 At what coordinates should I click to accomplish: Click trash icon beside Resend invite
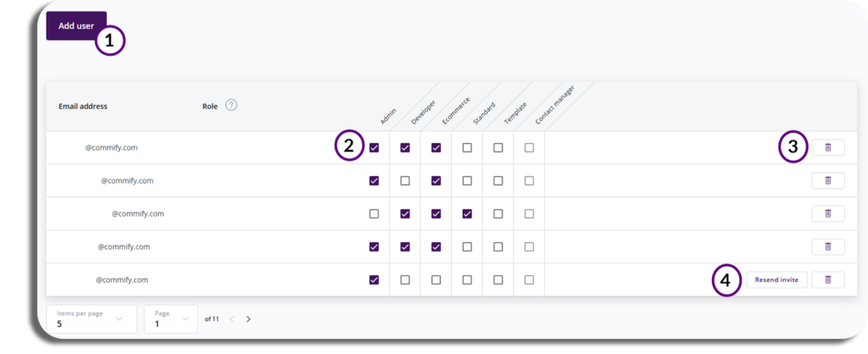(828, 279)
